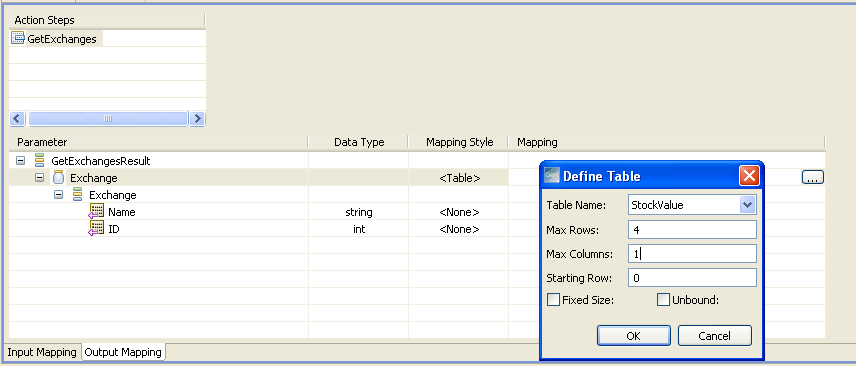Click the Max Rows field
Viewport: 856px width, 366px height.
coord(692,229)
